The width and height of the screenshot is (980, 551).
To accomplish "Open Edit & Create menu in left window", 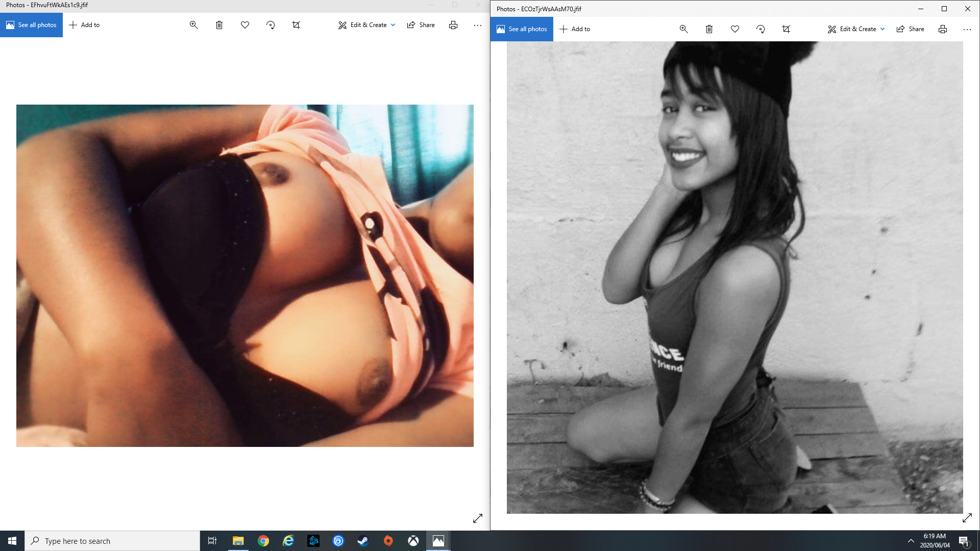I will [x=366, y=25].
